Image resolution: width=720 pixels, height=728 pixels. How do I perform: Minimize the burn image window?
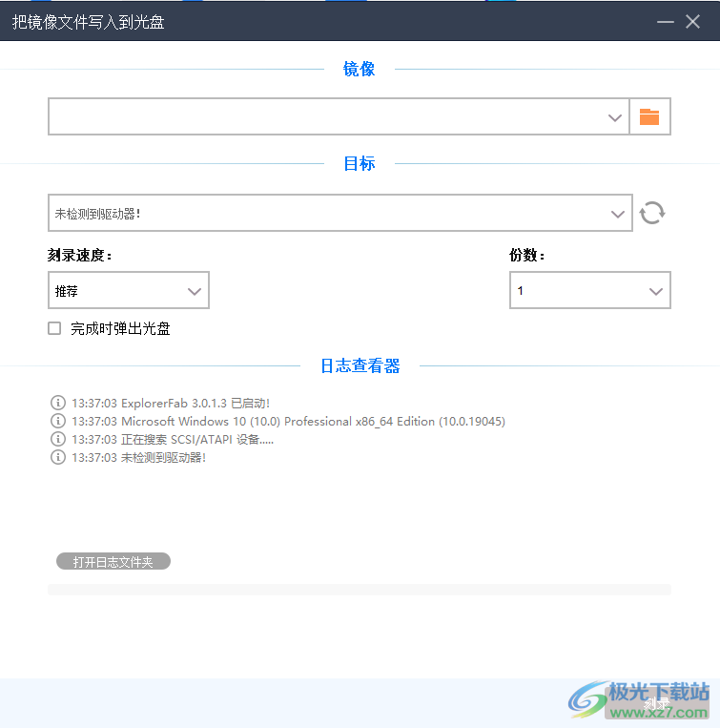coord(666,22)
